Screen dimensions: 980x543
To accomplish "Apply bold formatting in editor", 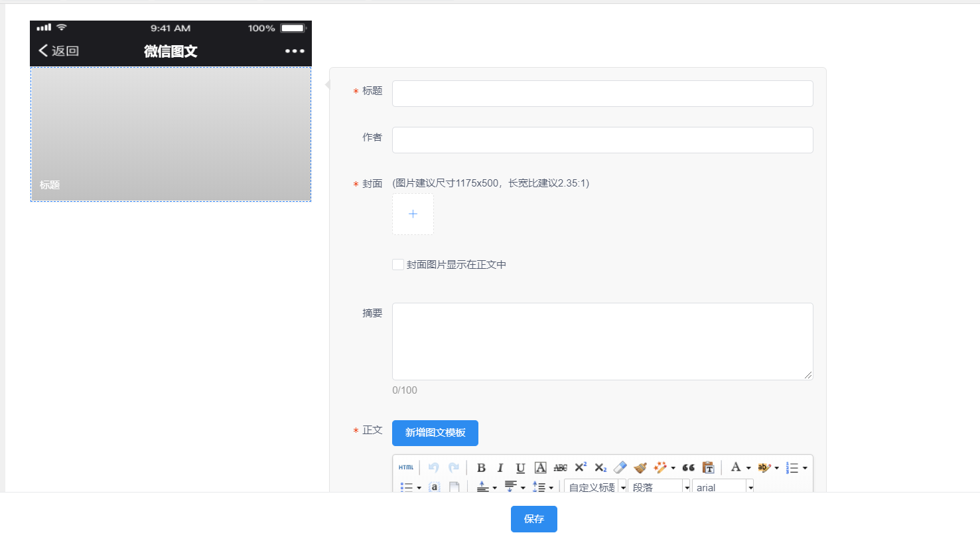I will coord(481,467).
